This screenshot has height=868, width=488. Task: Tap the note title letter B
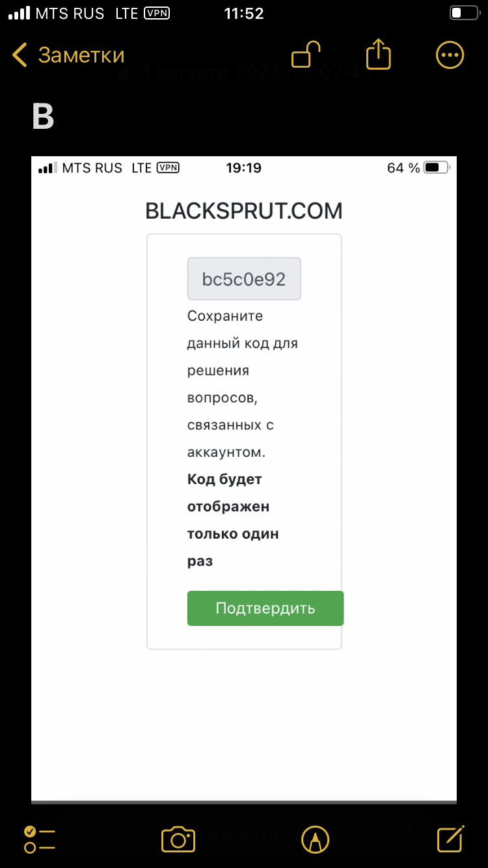pyautogui.click(x=43, y=117)
